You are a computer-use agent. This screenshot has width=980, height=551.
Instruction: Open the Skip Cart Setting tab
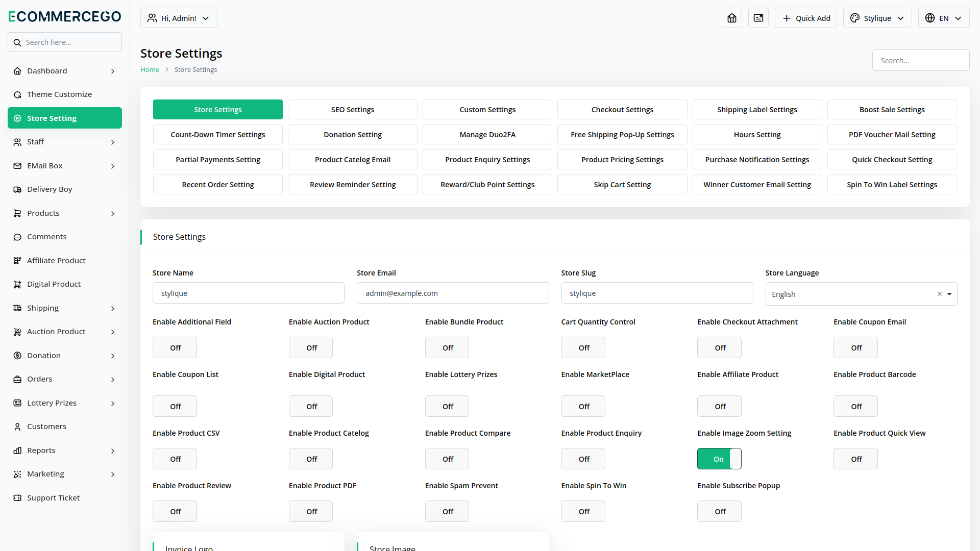pyautogui.click(x=622, y=184)
